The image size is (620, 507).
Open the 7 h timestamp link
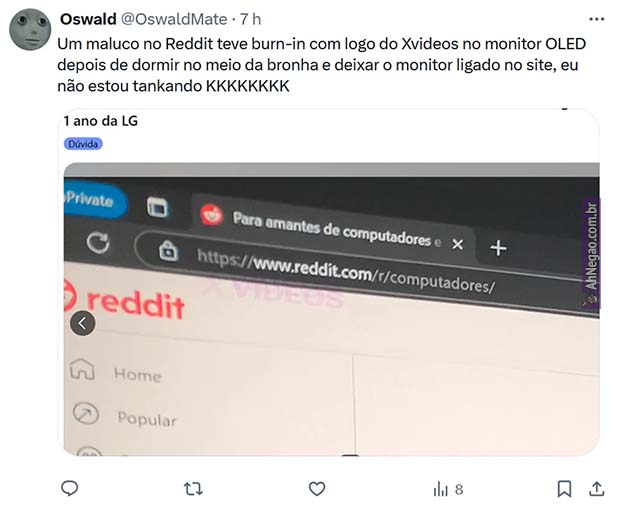tap(251, 19)
